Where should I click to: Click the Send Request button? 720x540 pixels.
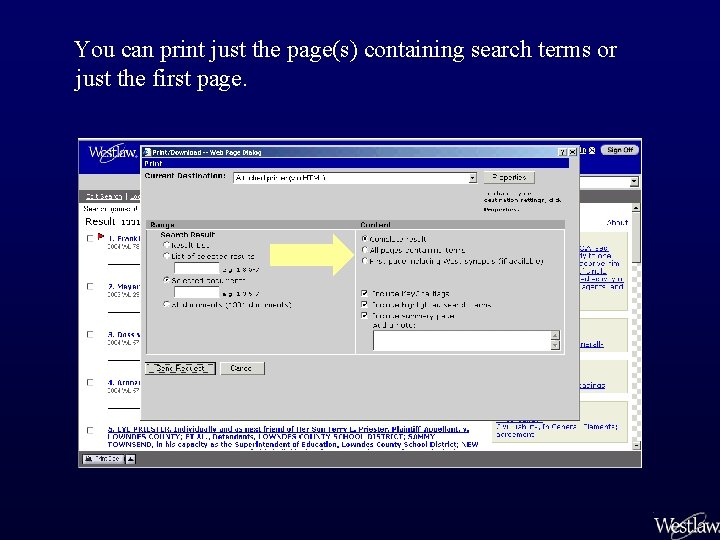pyautogui.click(x=180, y=368)
